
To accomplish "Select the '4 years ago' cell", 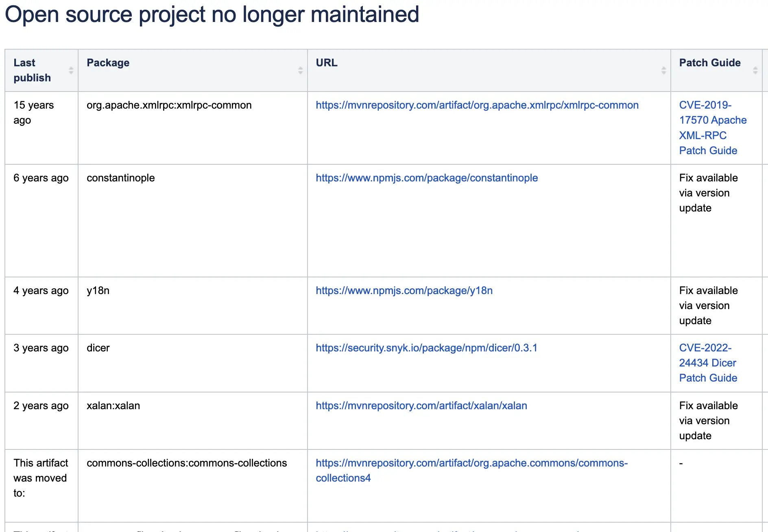I will pos(41,305).
